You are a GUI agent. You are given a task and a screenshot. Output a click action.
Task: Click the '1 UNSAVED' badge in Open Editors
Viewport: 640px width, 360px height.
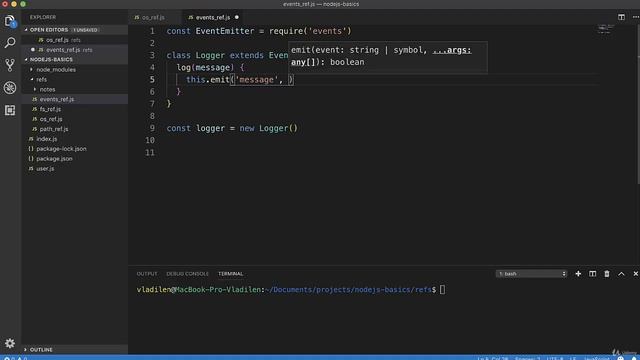pos(85,30)
